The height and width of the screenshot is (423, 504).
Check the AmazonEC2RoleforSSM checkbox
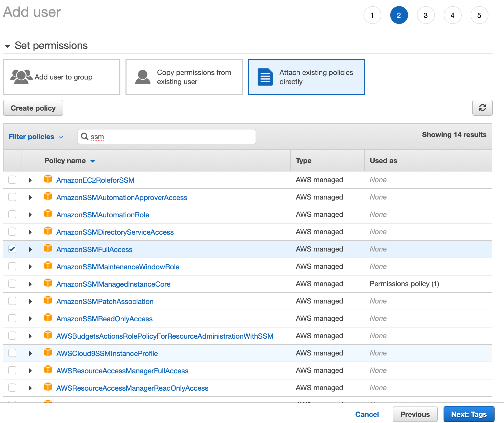click(x=12, y=180)
